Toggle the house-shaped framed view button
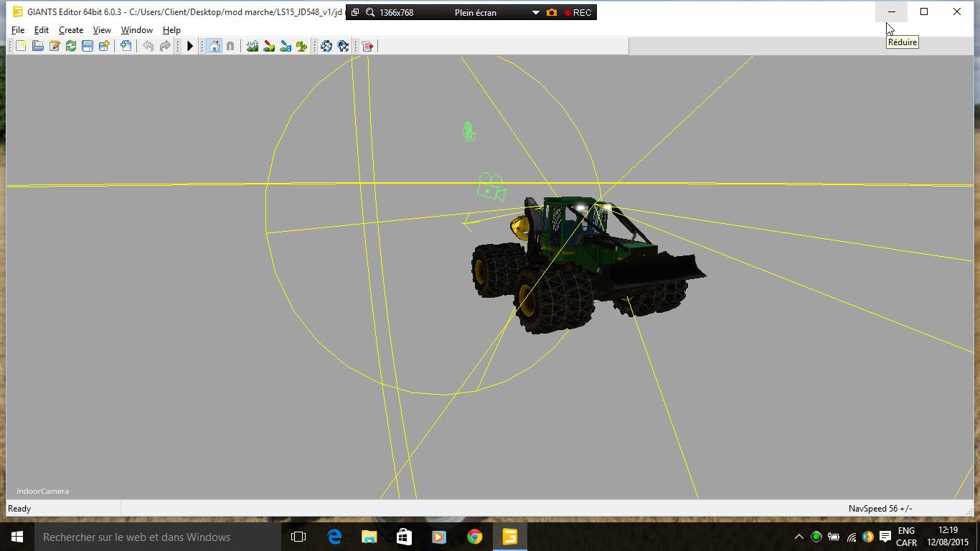 [x=214, y=46]
